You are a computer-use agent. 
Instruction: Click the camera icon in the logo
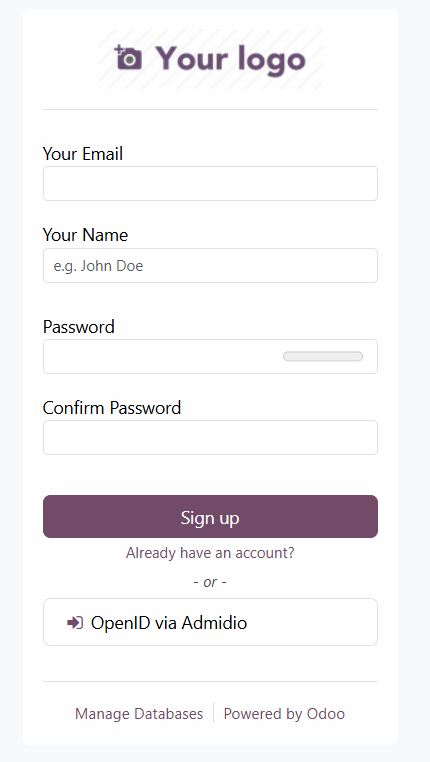coord(128,57)
